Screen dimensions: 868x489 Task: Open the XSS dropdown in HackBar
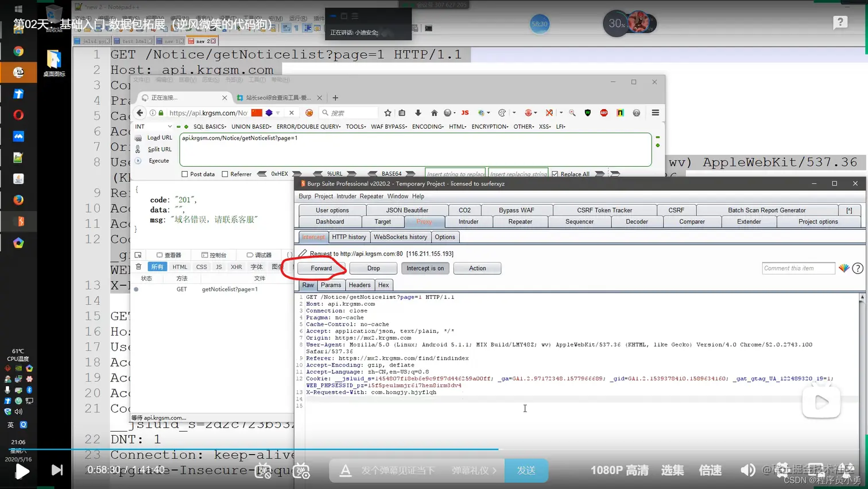[x=544, y=126]
